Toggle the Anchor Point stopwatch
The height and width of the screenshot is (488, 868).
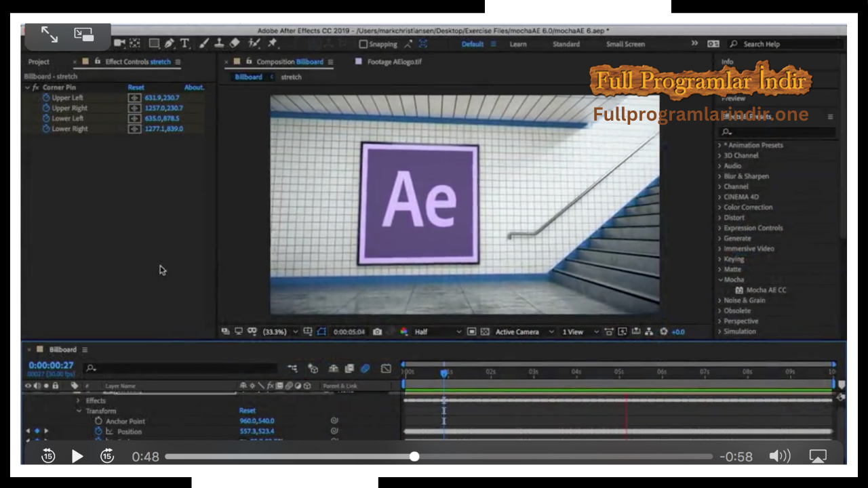pos(98,421)
